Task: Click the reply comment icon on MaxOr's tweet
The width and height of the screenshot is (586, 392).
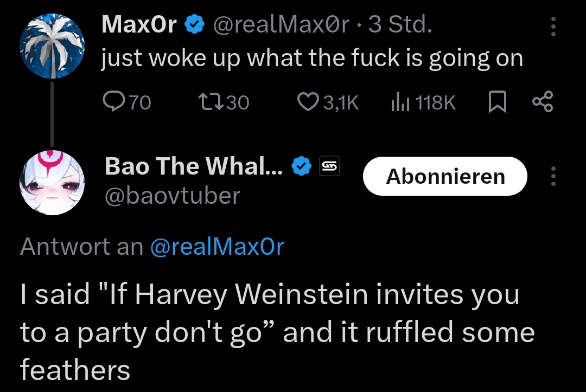Action: point(113,102)
